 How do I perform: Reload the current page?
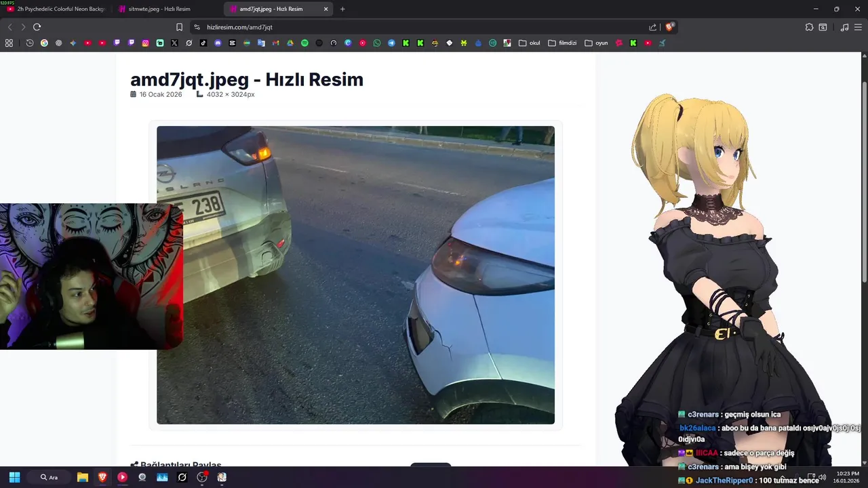(37, 27)
